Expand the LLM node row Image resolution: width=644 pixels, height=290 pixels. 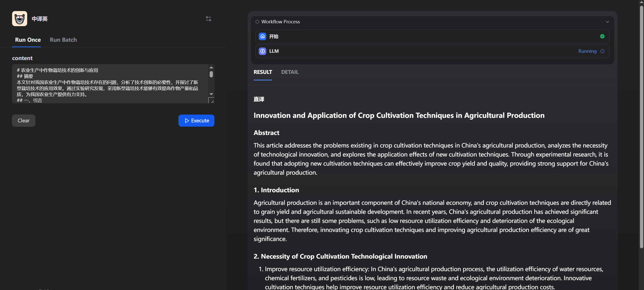pyautogui.click(x=428, y=51)
